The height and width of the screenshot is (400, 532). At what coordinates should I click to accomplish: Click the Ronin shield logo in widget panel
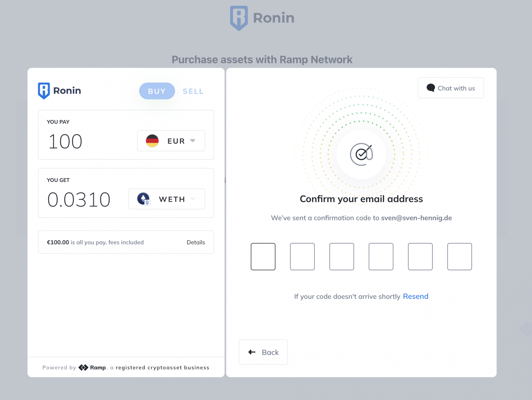[x=44, y=90]
